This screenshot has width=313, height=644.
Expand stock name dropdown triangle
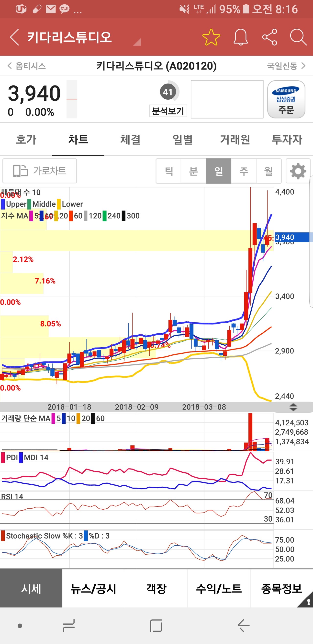pos(137,42)
